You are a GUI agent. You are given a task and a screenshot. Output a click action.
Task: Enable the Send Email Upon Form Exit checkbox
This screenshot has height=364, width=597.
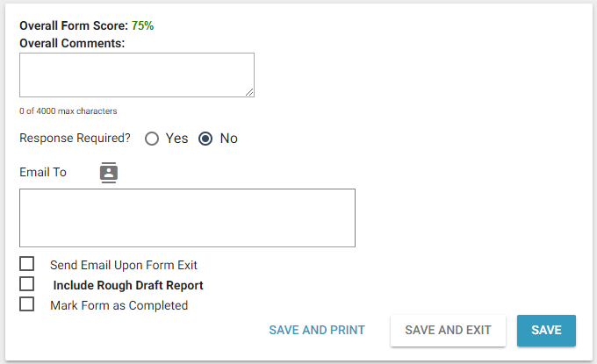click(x=27, y=264)
